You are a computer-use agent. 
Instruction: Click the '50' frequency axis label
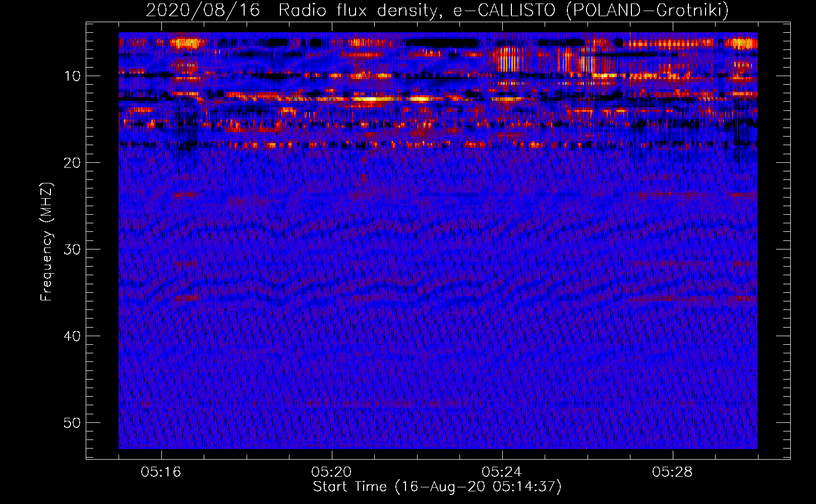pyautogui.click(x=73, y=423)
